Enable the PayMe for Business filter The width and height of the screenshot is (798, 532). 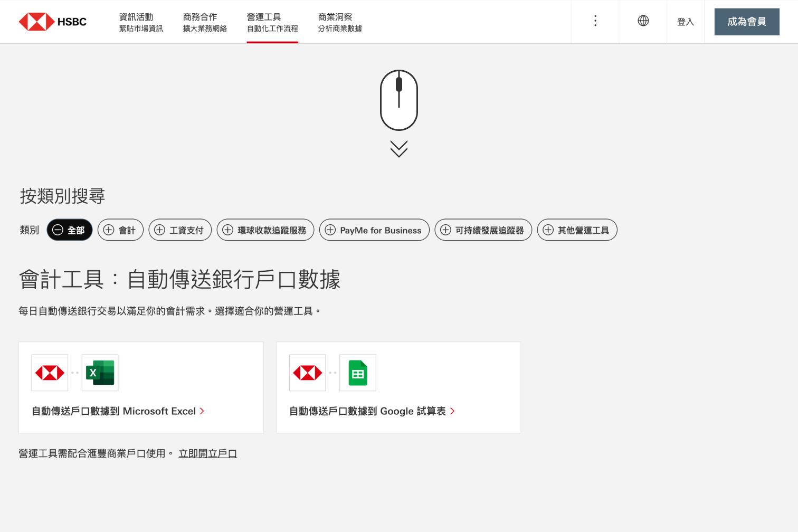[x=374, y=230]
